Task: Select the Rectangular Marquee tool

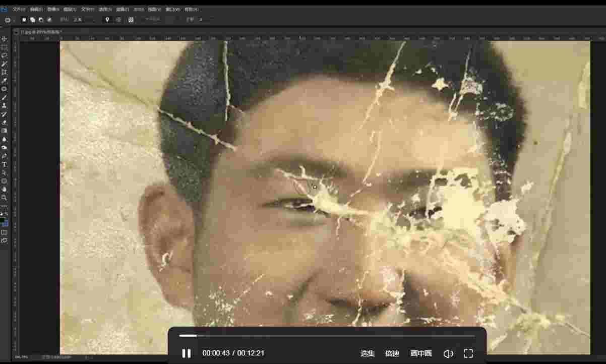Action: tap(4, 47)
